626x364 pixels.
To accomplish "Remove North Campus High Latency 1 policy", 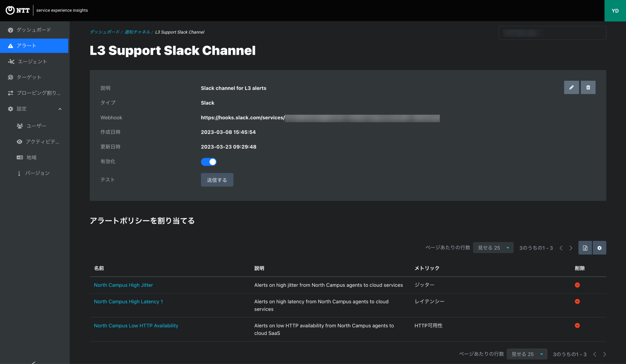I will [x=577, y=301].
